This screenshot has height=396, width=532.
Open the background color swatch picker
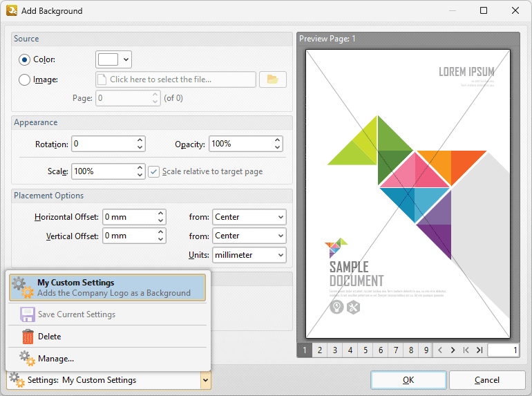coord(113,59)
